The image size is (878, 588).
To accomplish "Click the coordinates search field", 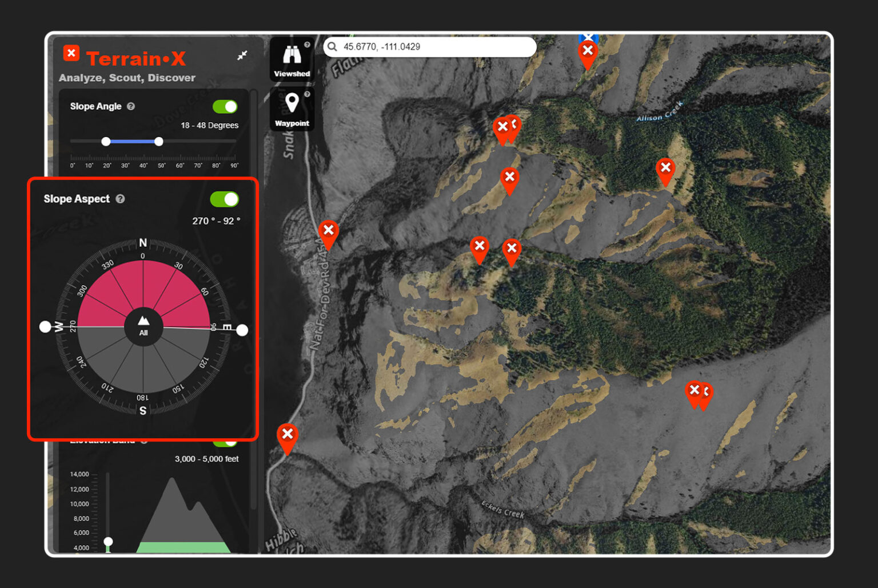I will [x=434, y=47].
